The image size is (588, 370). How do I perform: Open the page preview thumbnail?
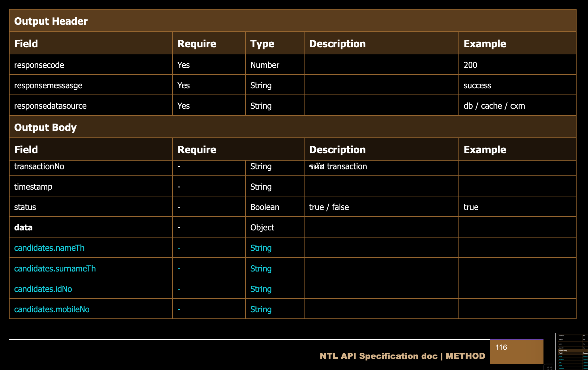pos(571,351)
